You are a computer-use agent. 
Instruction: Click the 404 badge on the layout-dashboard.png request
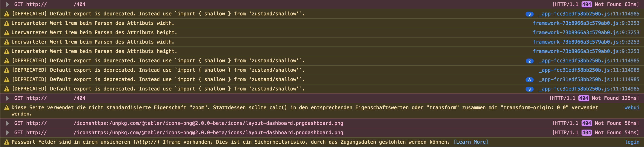point(587,123)
